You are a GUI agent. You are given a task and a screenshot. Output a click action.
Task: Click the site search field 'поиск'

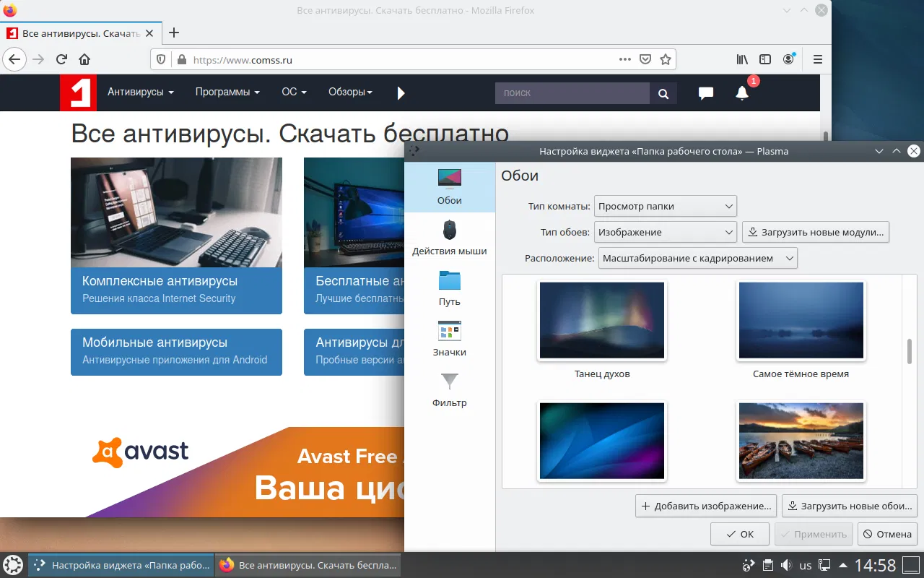coord(572,93)
